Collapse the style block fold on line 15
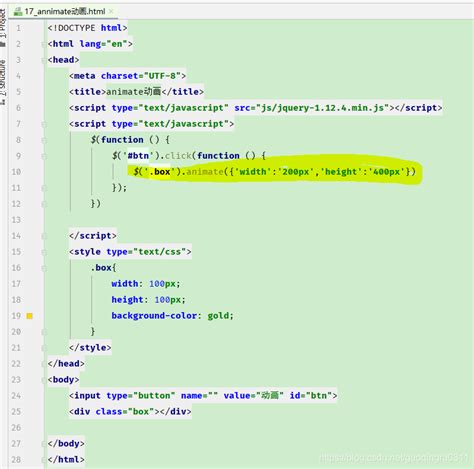This screenshot has width=474, height=469. [x=44, y=252]
